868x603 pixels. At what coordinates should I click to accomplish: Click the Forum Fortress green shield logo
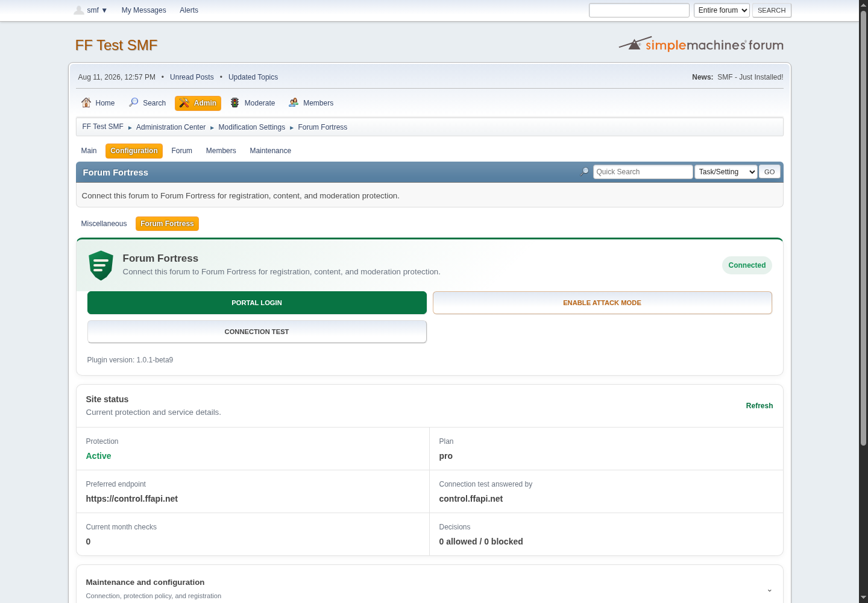(101, 265)
